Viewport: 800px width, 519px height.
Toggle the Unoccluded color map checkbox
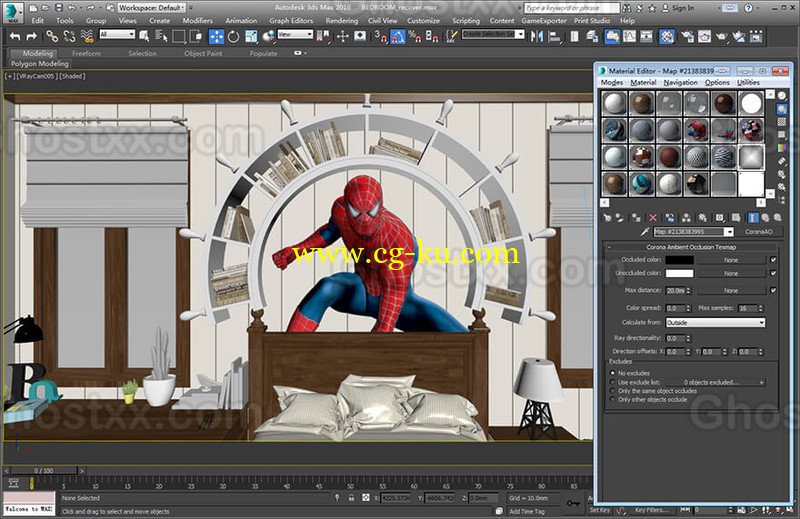tap(773, 274)
